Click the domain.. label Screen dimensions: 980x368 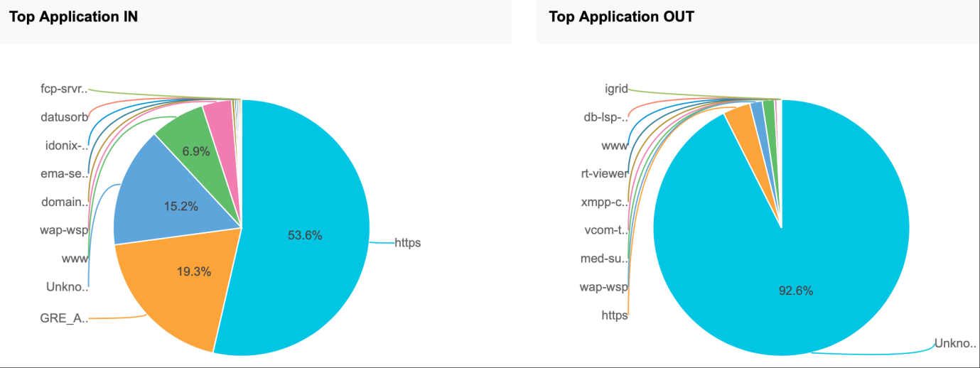pos(65,202)
